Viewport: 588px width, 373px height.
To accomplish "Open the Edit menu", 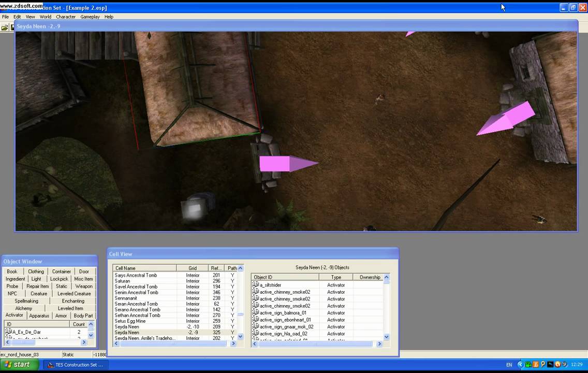I will click(17, 17).
